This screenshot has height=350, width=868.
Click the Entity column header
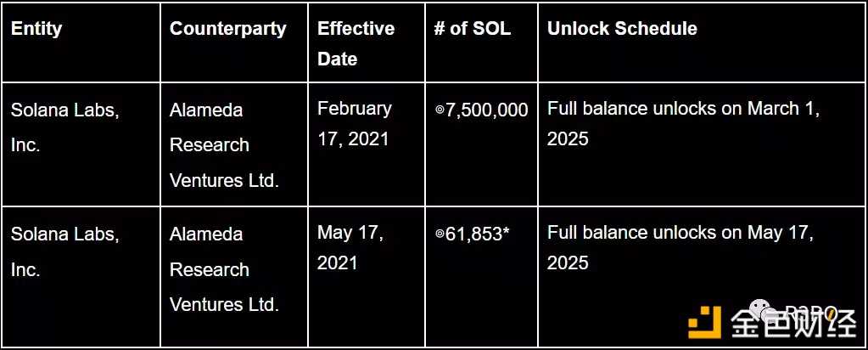pyautogui.click(x=36, y=28)
